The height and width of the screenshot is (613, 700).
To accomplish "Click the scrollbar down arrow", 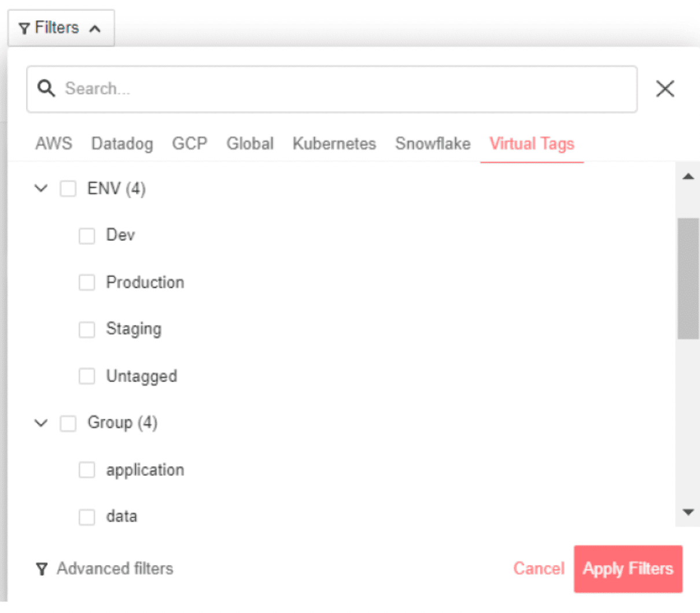I will coord(688,512).
